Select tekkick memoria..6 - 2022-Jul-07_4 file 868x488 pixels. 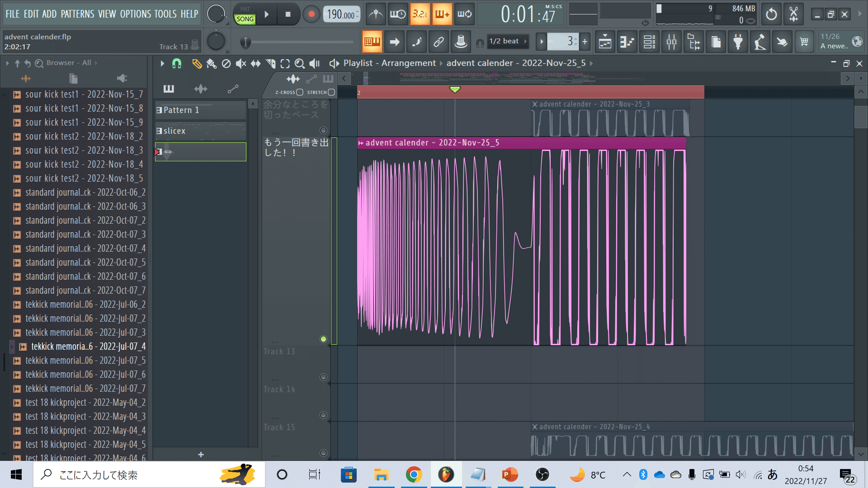tap(88, 347)
